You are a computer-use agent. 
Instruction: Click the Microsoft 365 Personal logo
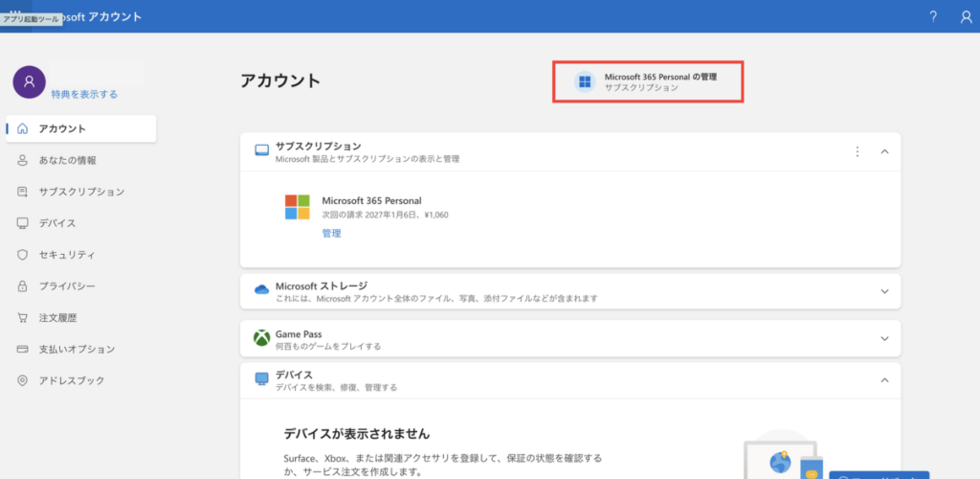coord(298,207)
